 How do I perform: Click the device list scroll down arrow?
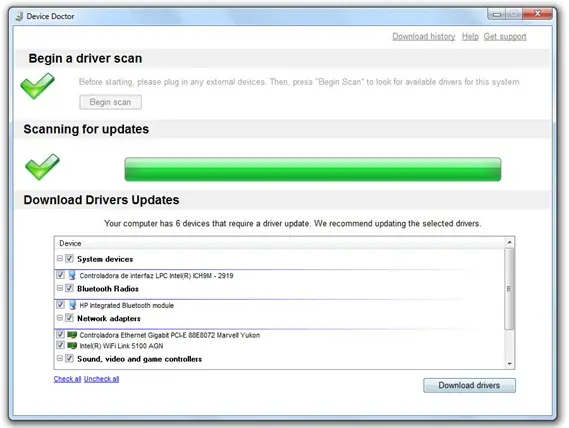pos(509,364)
